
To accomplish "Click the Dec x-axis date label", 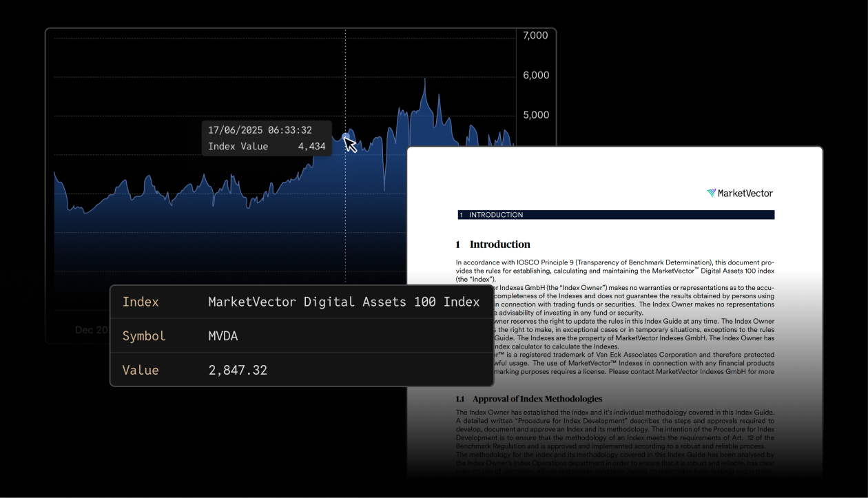I will click(x=92, y=330).
